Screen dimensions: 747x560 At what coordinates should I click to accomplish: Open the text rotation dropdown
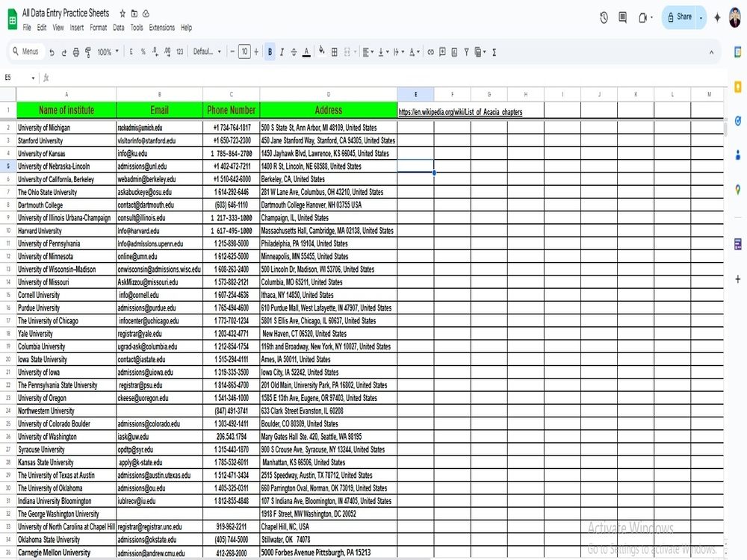click(415, 52)
